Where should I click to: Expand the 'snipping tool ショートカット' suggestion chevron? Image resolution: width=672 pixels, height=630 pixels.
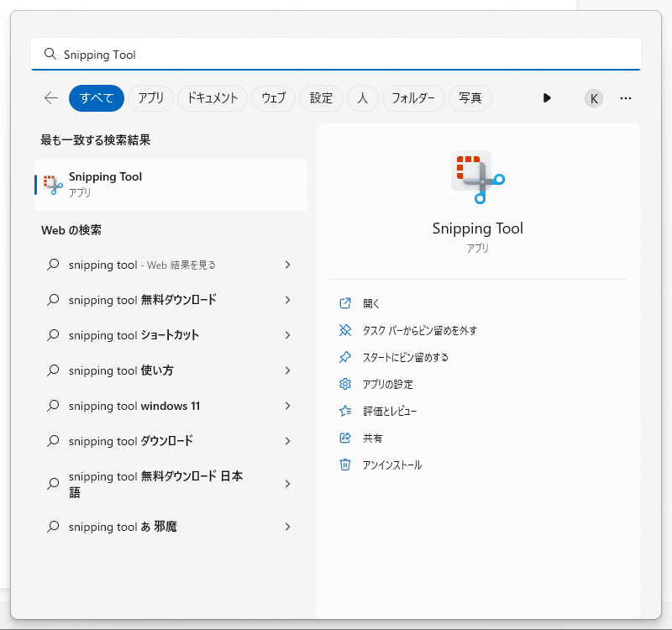[x=288, y=335]
